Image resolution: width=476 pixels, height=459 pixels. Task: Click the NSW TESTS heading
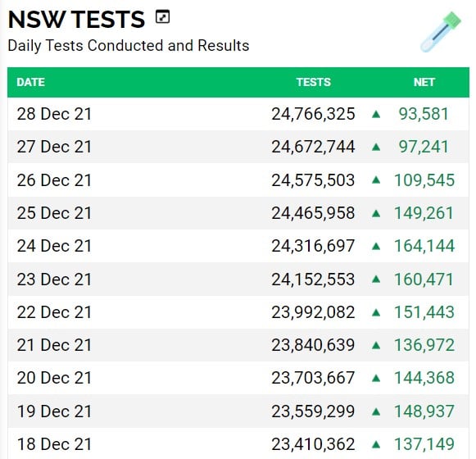(x=76, y=20)
